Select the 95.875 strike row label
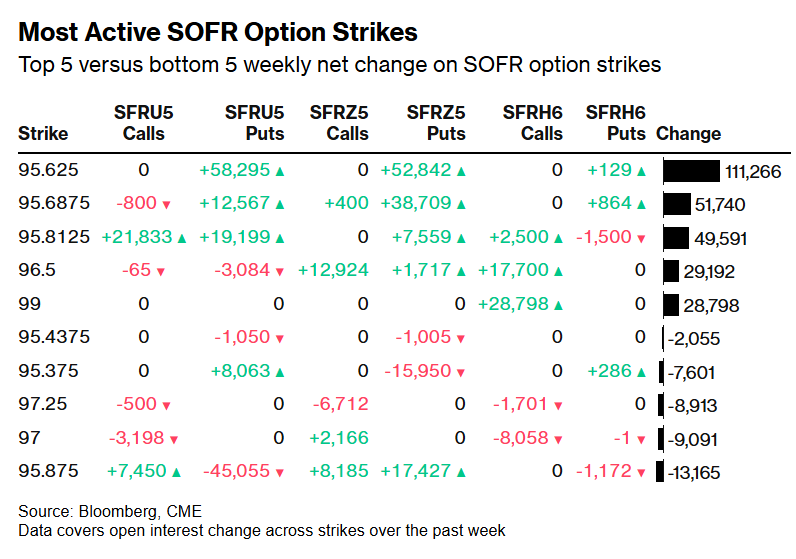Viewport: 796px width, 559px height. pyautogui.click(x=46, y=472)
